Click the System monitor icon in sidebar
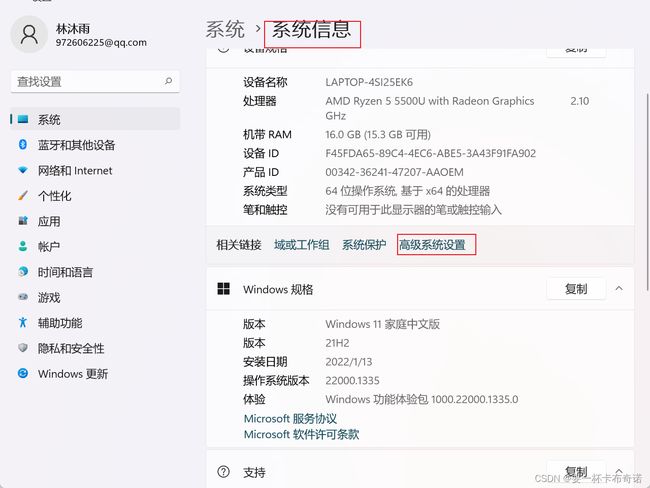The height and width of the screenshot is (488, 650). click(23, 119)
